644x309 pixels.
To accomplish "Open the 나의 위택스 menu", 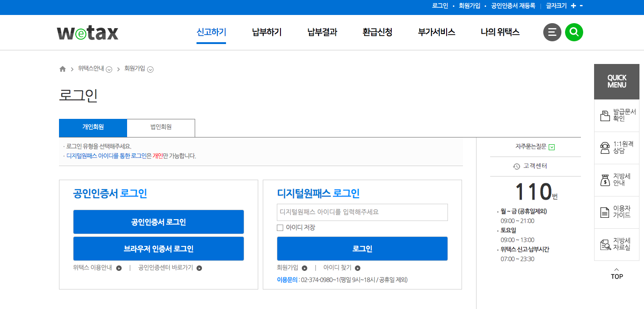I will pyautogui.click(x=500, y=32).
